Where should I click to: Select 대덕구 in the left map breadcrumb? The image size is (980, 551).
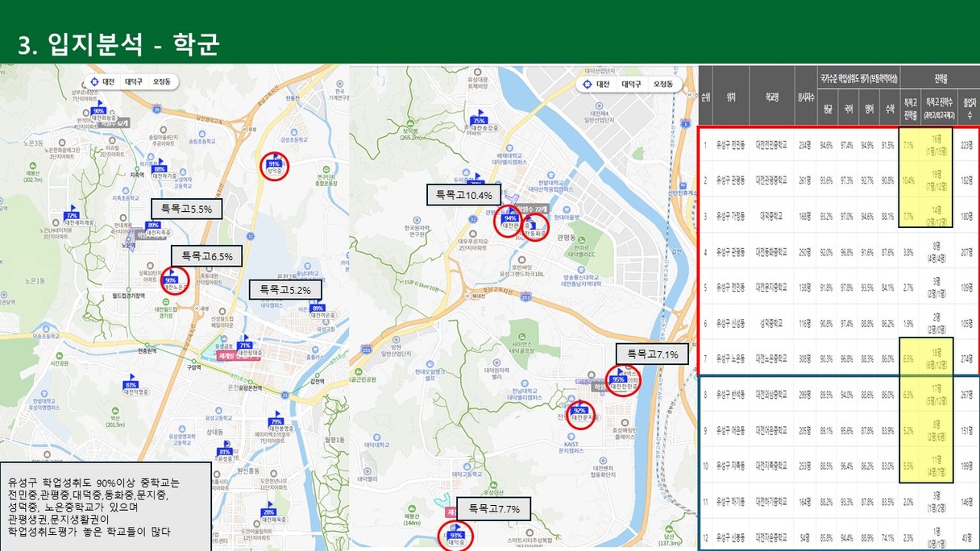point(134,82)
